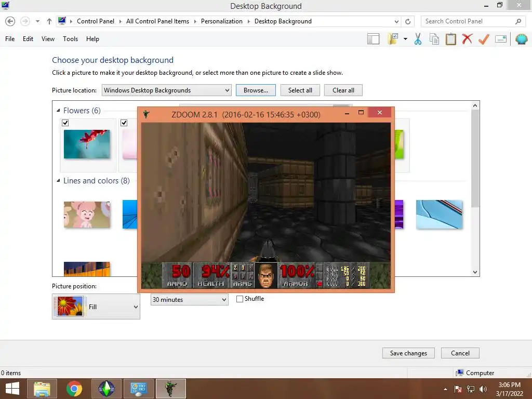Image resolution: width=532 pixels, height=399 pixels.
Task: Open The Sims plumbob taskbar icon
Action: (x=106, y=389)
